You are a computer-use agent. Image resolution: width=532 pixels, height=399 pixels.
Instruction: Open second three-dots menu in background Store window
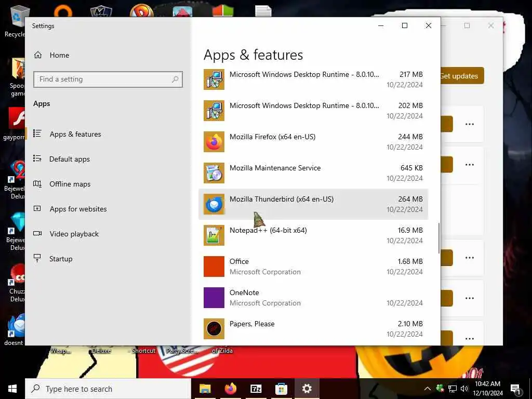point(470,165)
